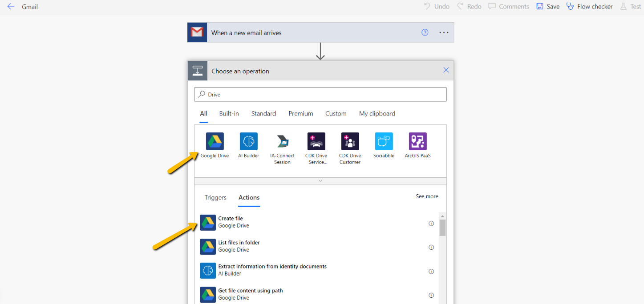The image size is (644, 304).
Task: Switch to the Standard tab
Action: (x=263, y=114)
